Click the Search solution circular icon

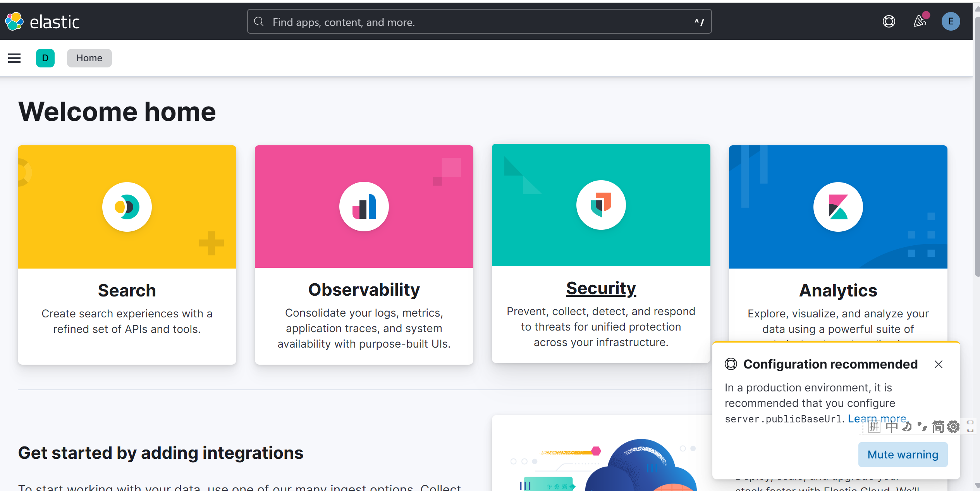pyautogui.click(x=127, y=207)
